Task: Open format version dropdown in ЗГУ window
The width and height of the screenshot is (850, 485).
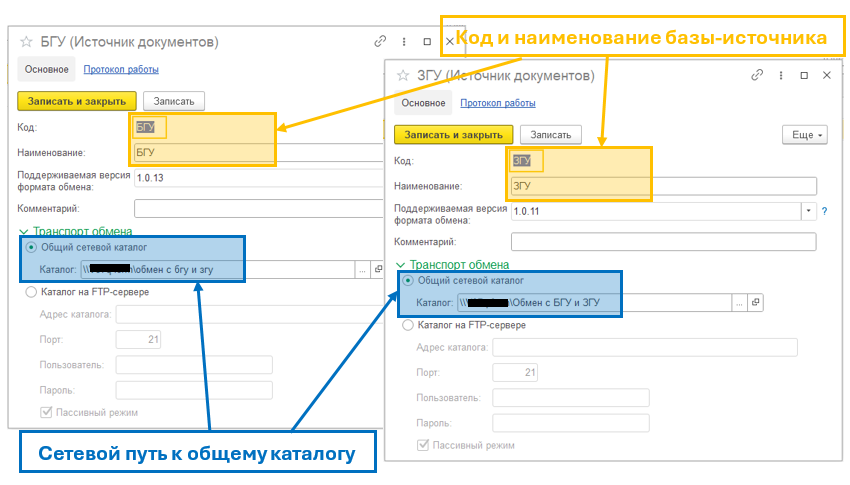Action: pyautogui.click(x=808, y=211)
